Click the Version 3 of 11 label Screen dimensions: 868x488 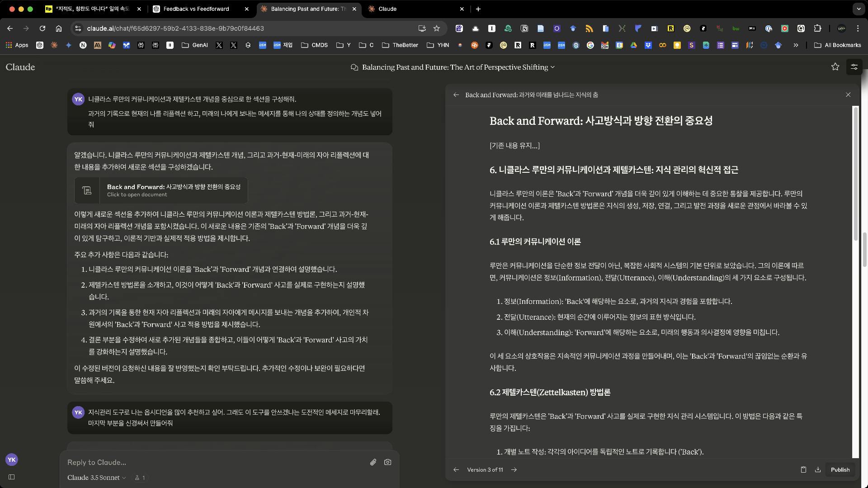pyautogui.click(x=485, y=470)
